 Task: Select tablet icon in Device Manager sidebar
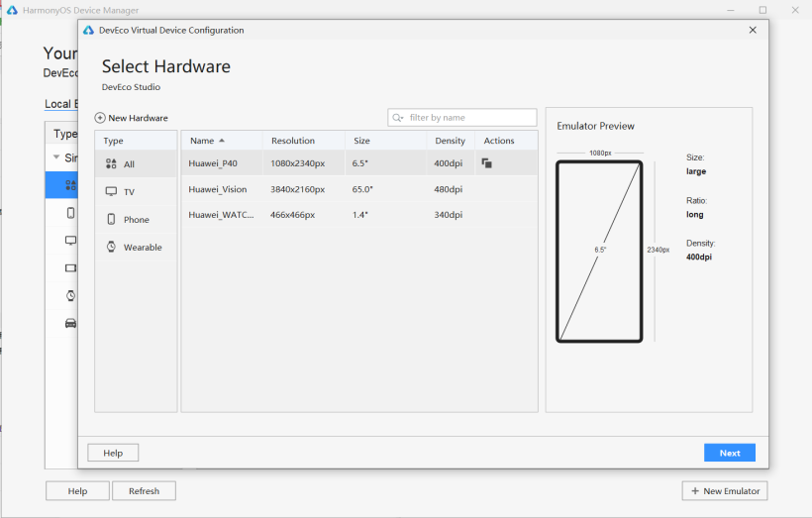(71, 267)
